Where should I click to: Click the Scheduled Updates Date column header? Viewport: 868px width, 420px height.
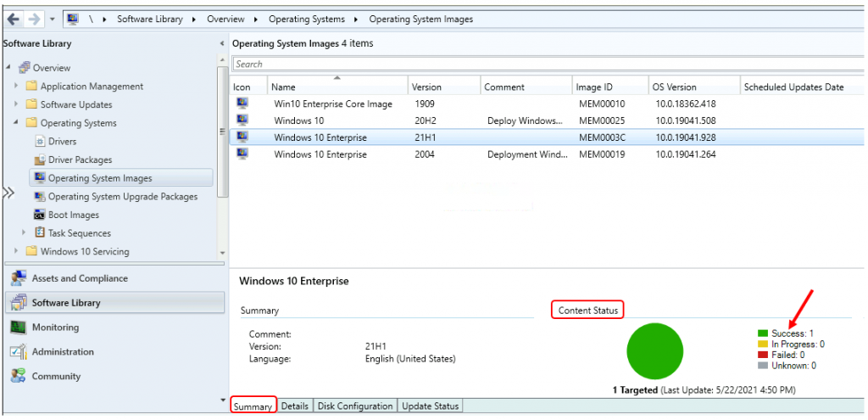[x=802, y=87]
